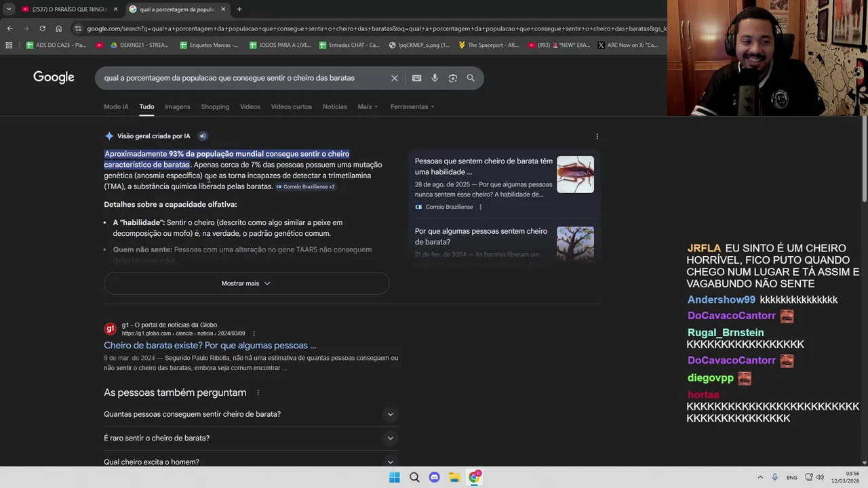Open taskbar microphone indicator
This screenshot has width=868, height=488.
click(774, 477)
